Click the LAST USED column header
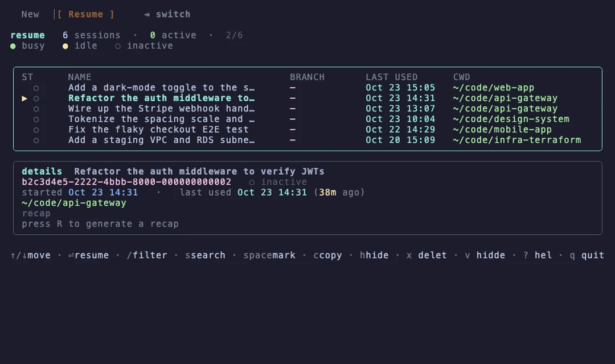The image size is (615, 364). tap(391, 77)
